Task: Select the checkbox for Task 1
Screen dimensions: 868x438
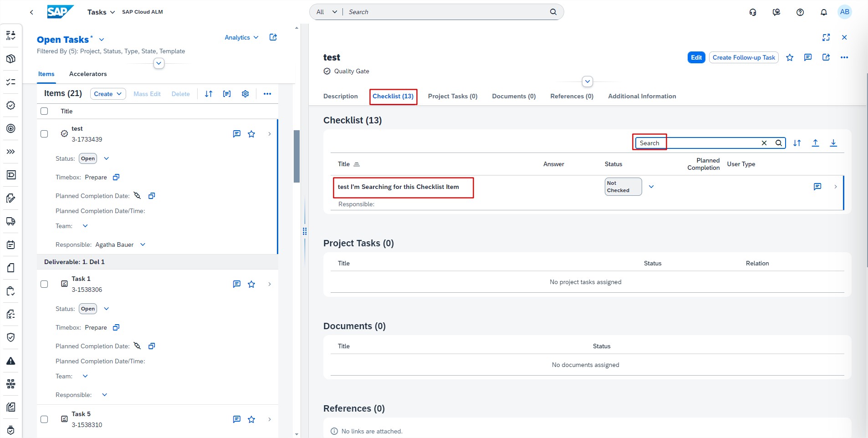Action: coord(44,284)
